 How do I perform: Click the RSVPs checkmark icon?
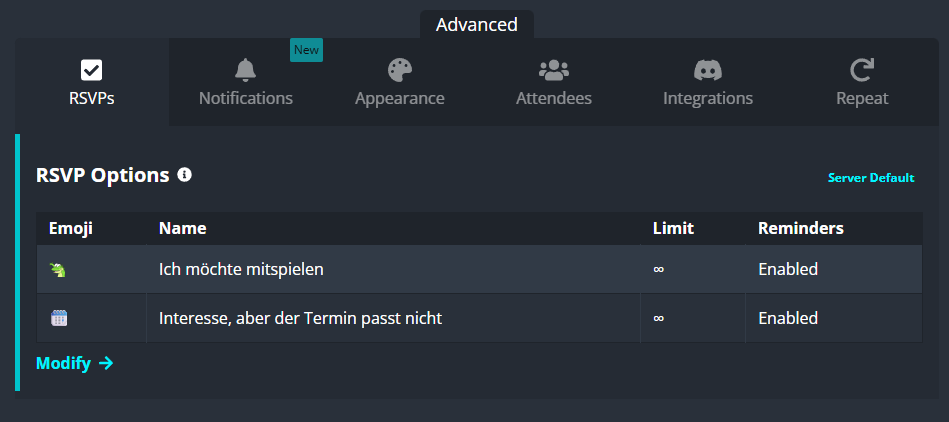[x=91, y=70]
